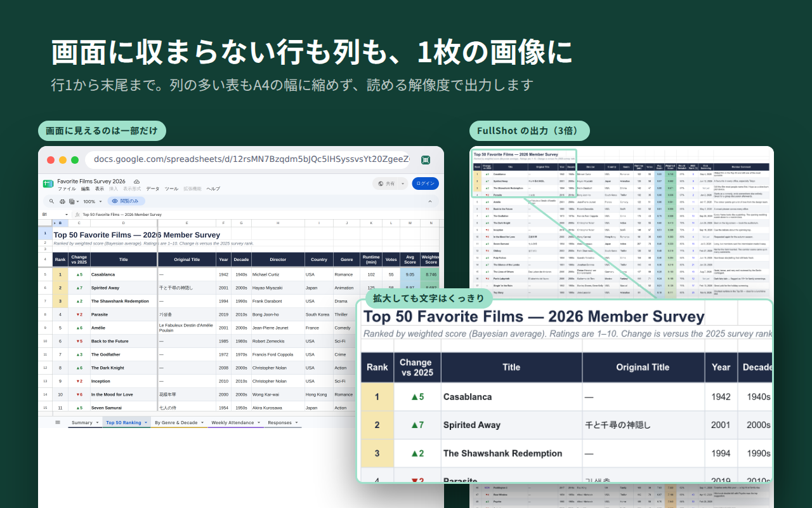This screenshot has height=508, width=812.
Task: Open the ヘルプ menu
Action: 213,189
